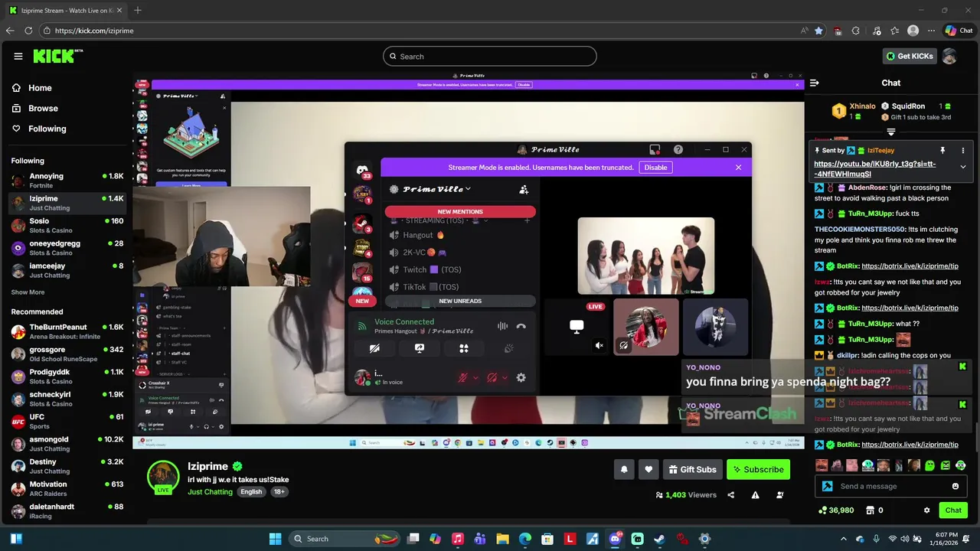This screenshot has height=551, width=980.
Task: Click the Gift Subs button
Action: click(x=692, y=469)
